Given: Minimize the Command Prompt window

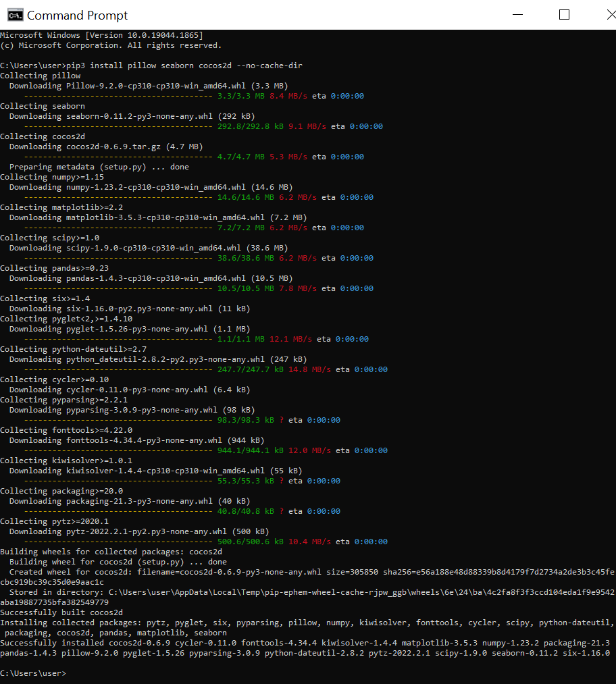Looking at the screenshot, I should pos(517,15).
